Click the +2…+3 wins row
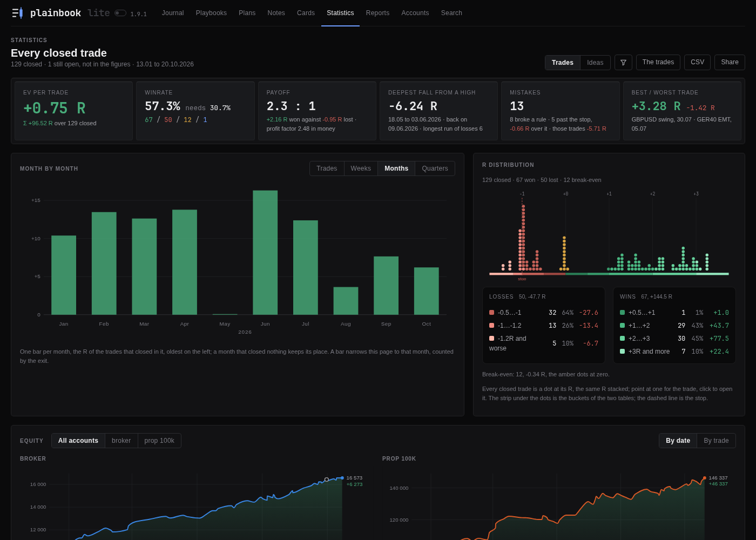 coord(674,339)
